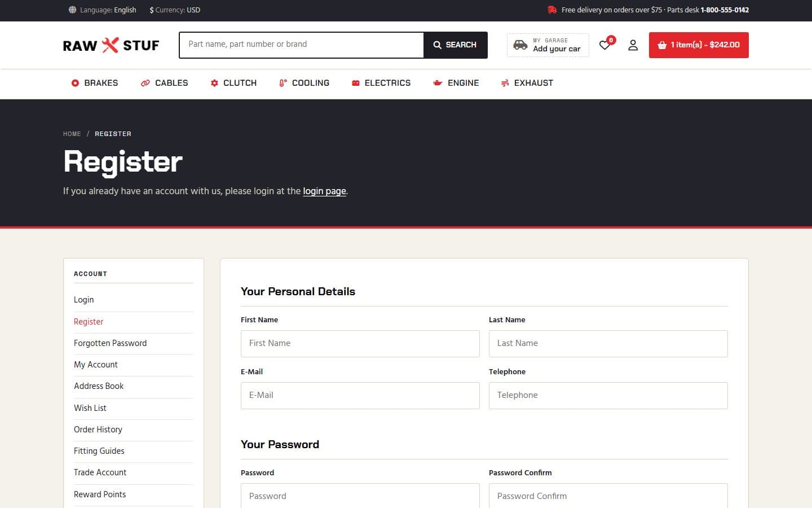Call the parts desk number 1-800-555-0142
This screenshot has width=812, height=508.
(725, 10)
